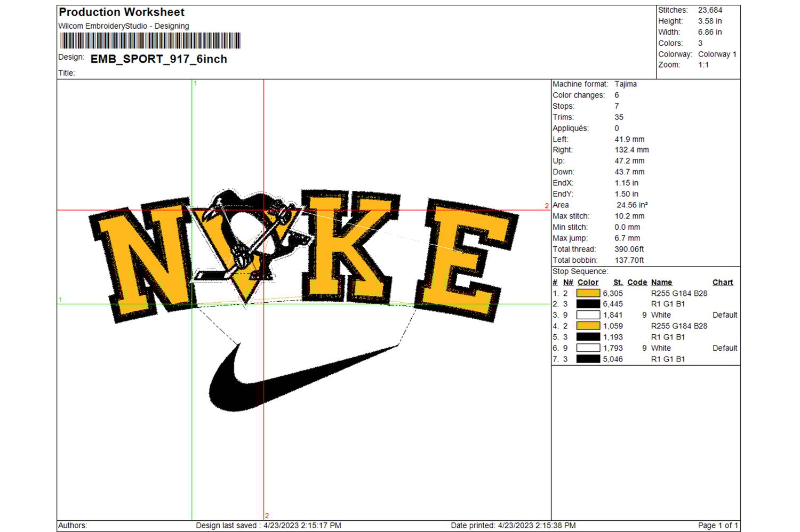
Task: Click the "Colors:" label in the header
Action: 670,43
